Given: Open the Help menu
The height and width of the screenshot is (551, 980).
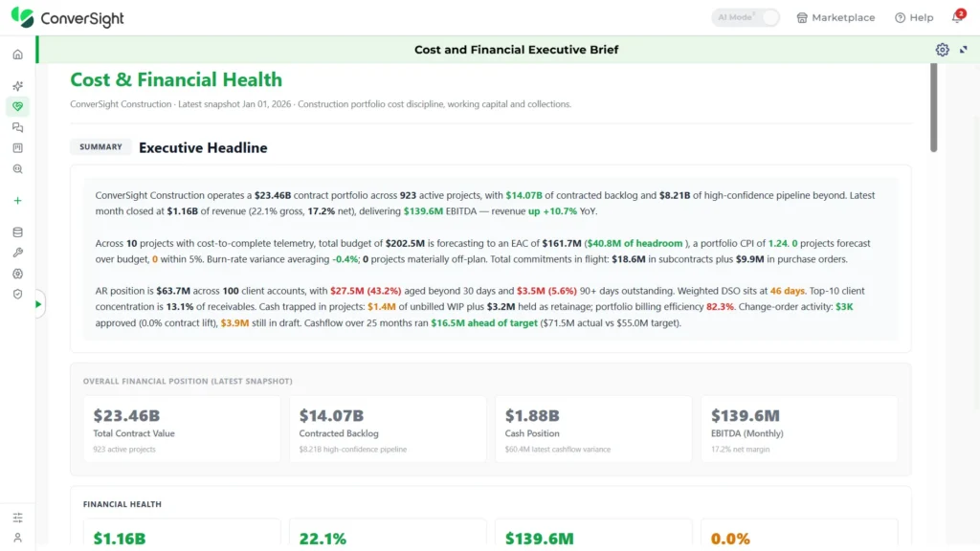Looking at the screenshot, I should [x=914, y=17].
